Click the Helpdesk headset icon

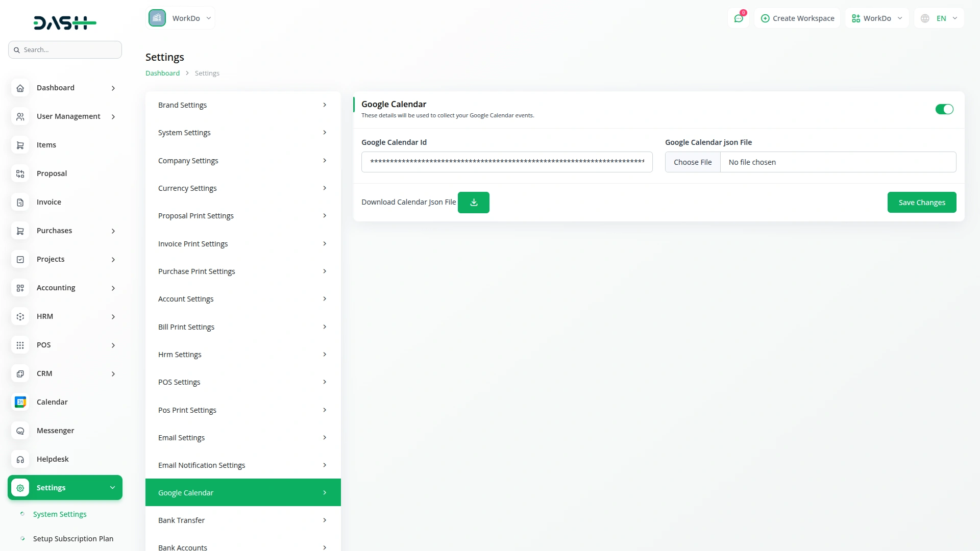[x=20, y=459]
